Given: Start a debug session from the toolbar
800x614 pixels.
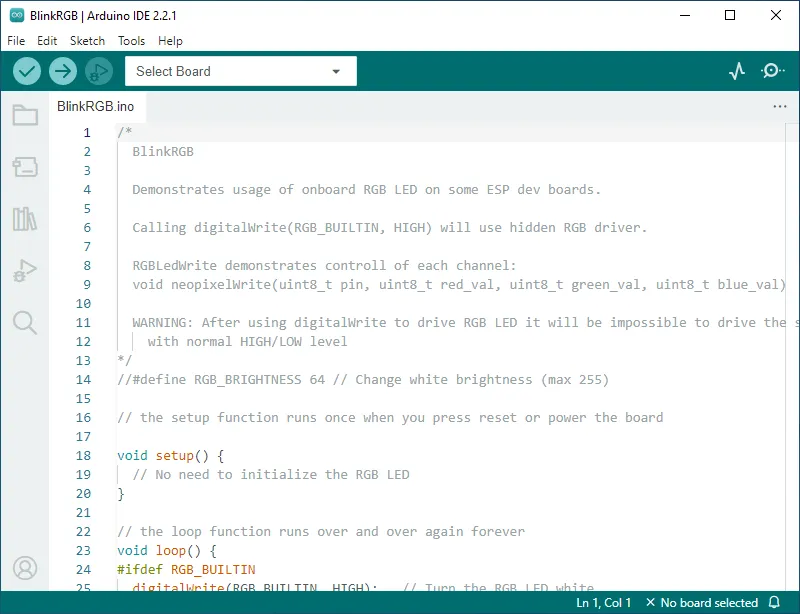Looking at the screenshot, I should tap(97, 71).
